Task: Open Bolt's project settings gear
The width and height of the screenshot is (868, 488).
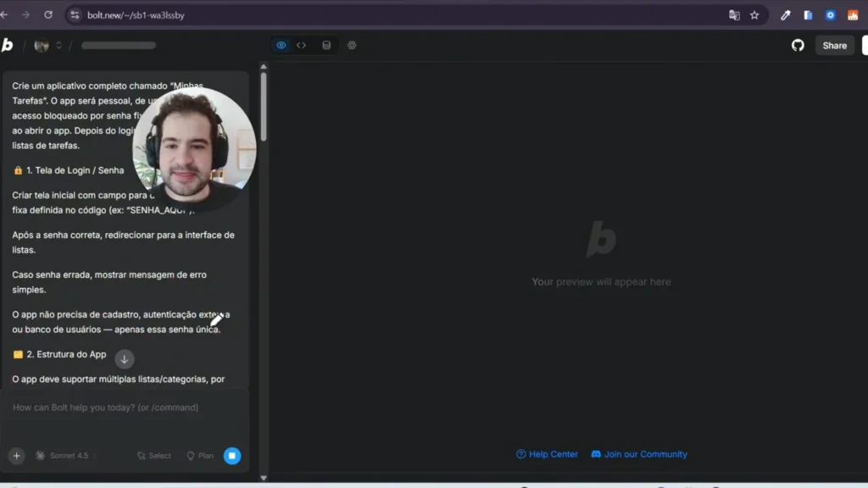Action: tap(352, 45)
